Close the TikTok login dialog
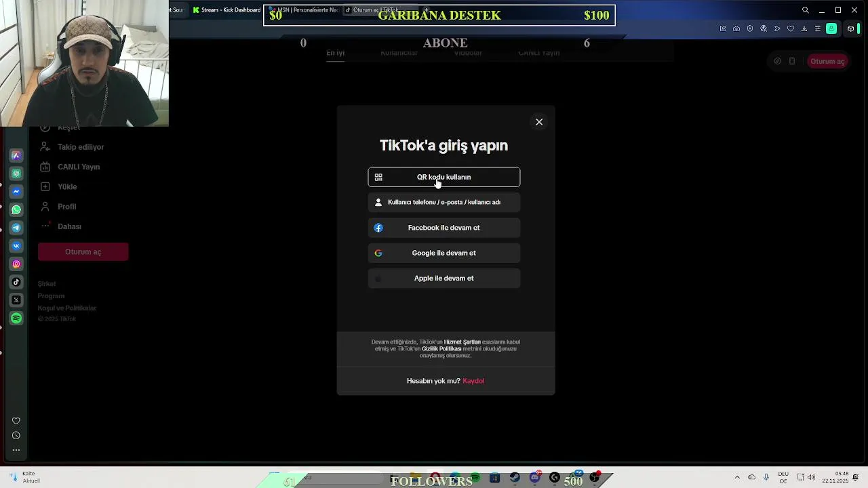The image size is (868, 488). 539,122
